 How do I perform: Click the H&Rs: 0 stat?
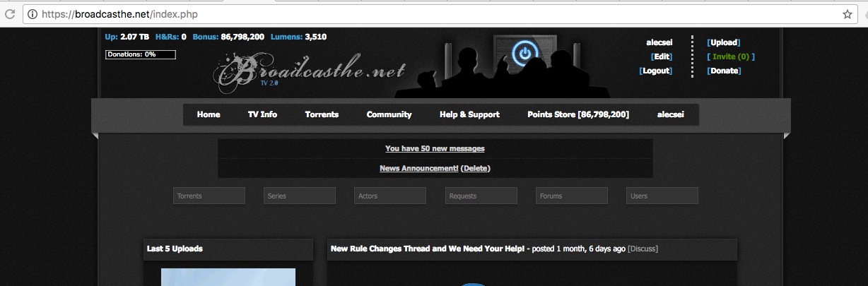click(170, 37)
